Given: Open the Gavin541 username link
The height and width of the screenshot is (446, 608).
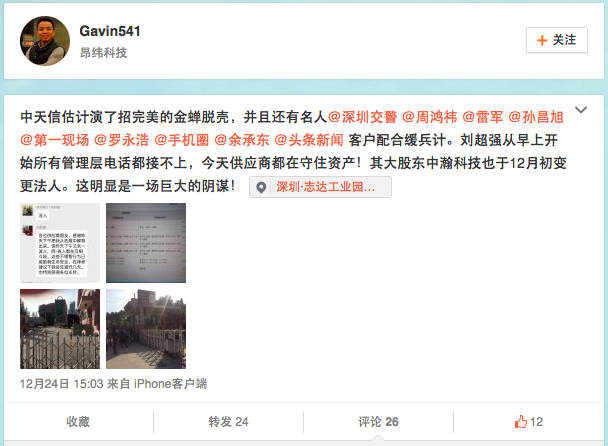Looking at the screenshot, I should pyautogui.click(x=110, y=31).
